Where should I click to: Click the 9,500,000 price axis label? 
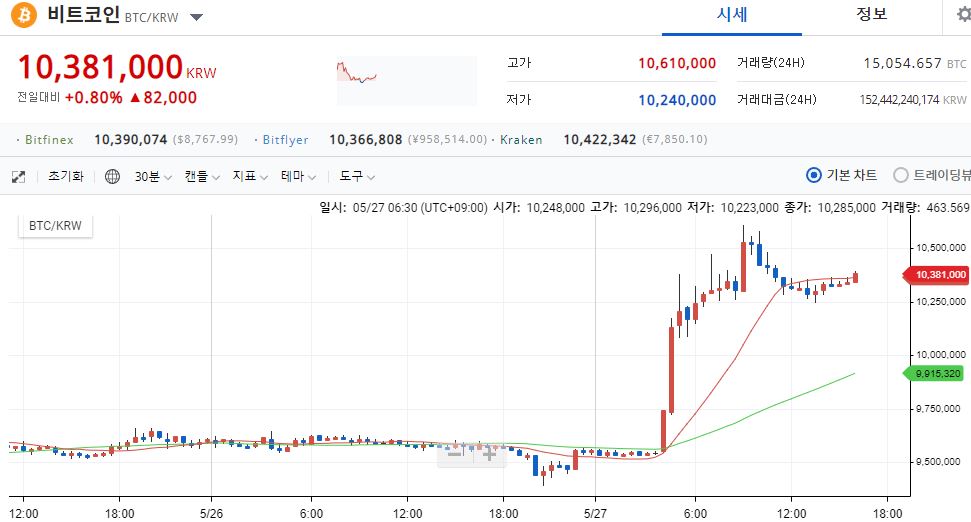pos(938,461)
